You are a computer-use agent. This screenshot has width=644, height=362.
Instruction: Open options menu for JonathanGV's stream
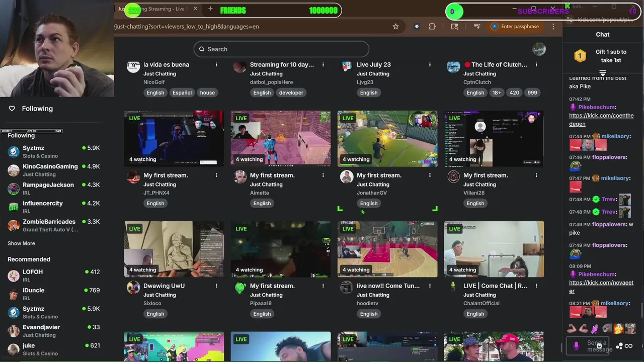pyautogui.click(x=430, y=175)
